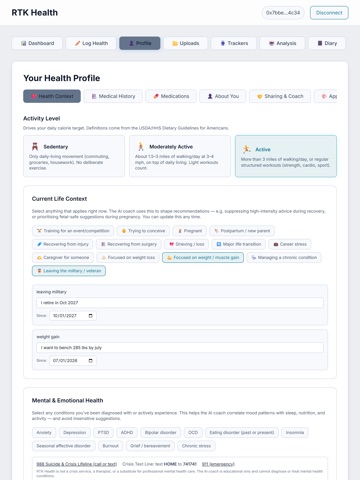Open calendar picker for weight gain date
This screenshot has width=360, height=480.
[90, 361]
